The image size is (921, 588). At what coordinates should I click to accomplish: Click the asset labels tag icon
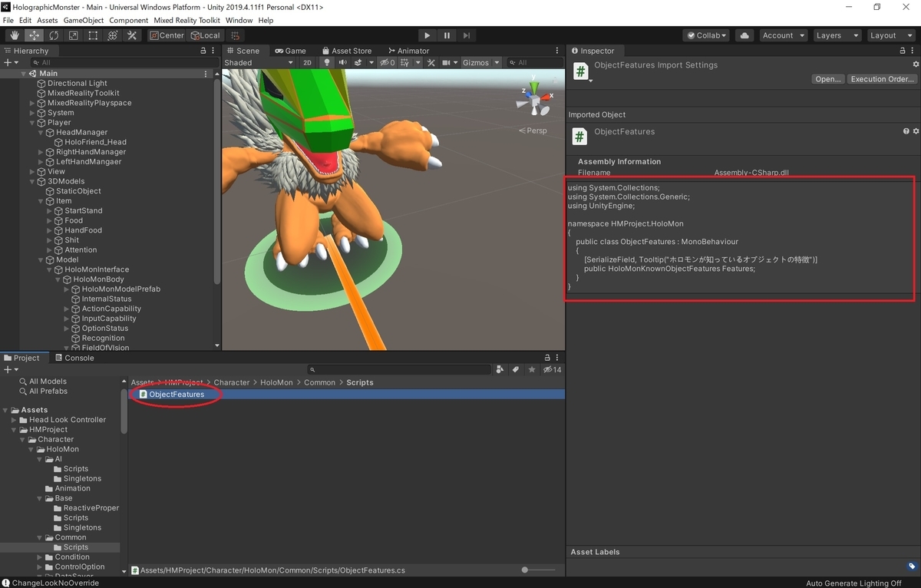point(912,567)
